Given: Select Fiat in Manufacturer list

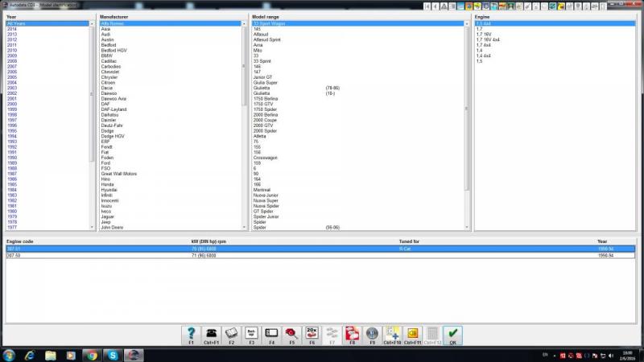Looking at the screenshot, I should (x=105, y=152).
